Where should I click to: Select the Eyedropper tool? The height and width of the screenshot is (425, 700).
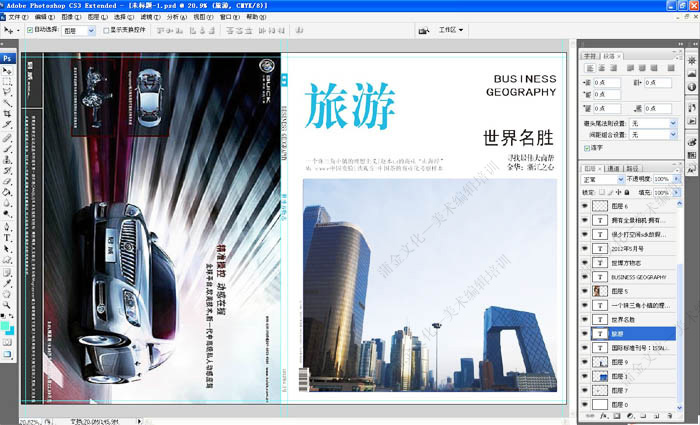[7, 283]
